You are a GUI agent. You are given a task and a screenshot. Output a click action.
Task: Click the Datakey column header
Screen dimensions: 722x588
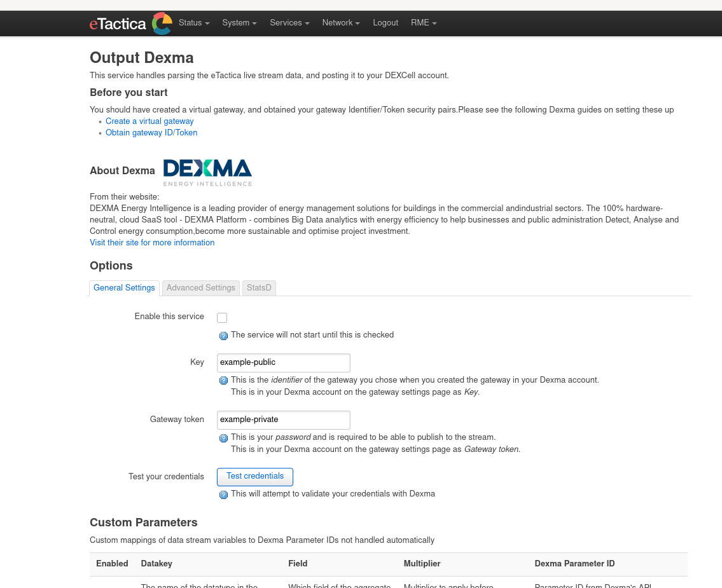point(156,564)
